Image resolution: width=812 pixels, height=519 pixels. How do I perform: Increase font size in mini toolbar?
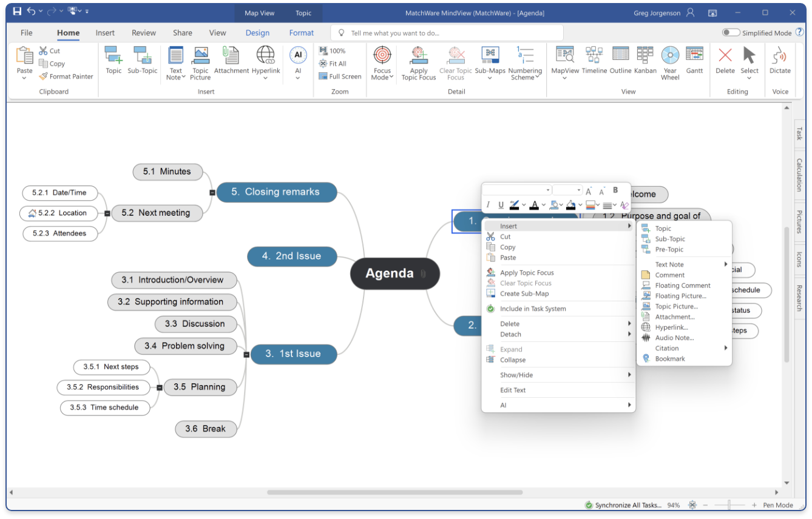tap(589, 190)
